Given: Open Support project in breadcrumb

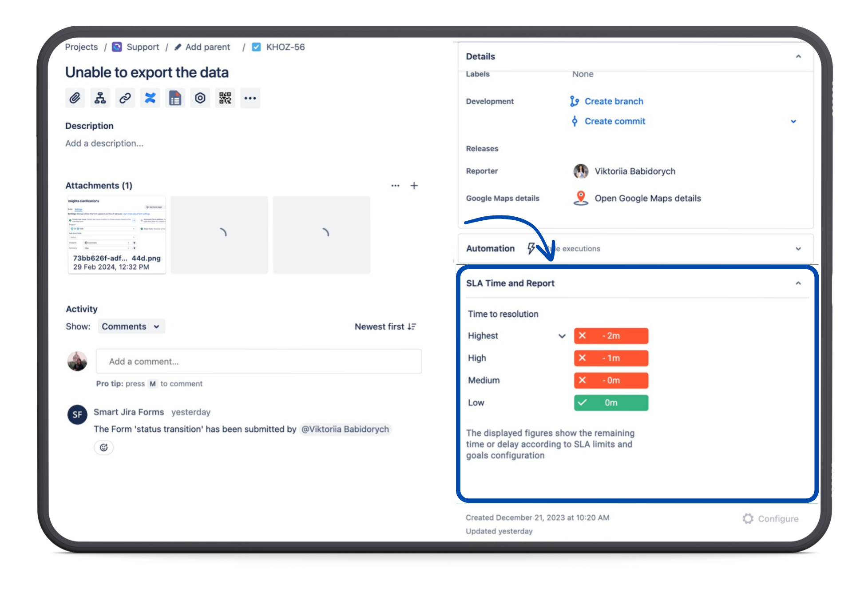Looking at the screenshot, I should [x=142, y=47].
